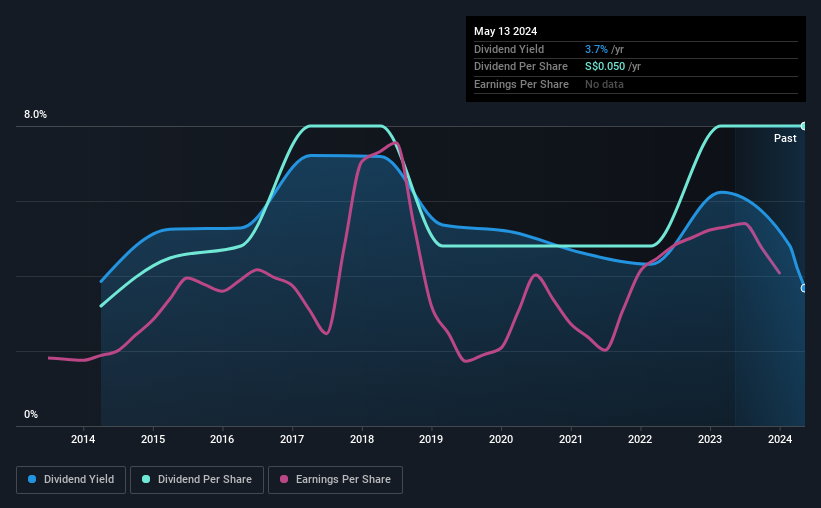Select the 2020 label on the time axis
821x508 pixels.
click(x=501, y=439)
